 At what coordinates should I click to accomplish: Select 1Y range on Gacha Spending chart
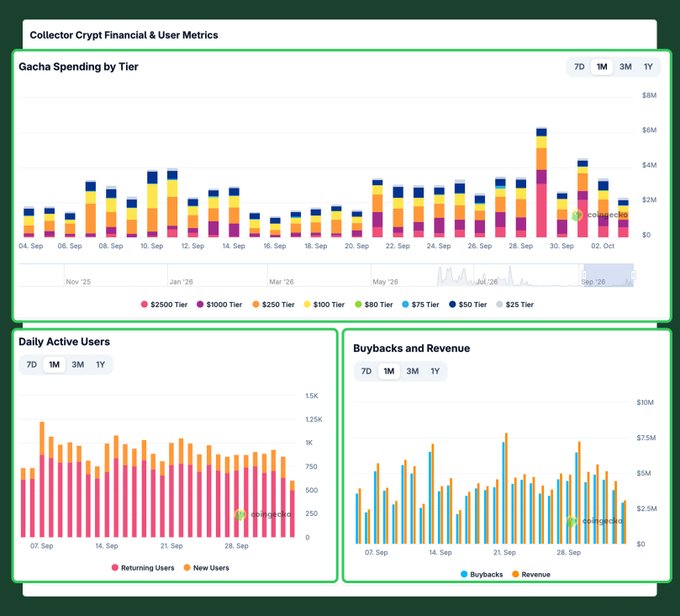pos(648,67)
